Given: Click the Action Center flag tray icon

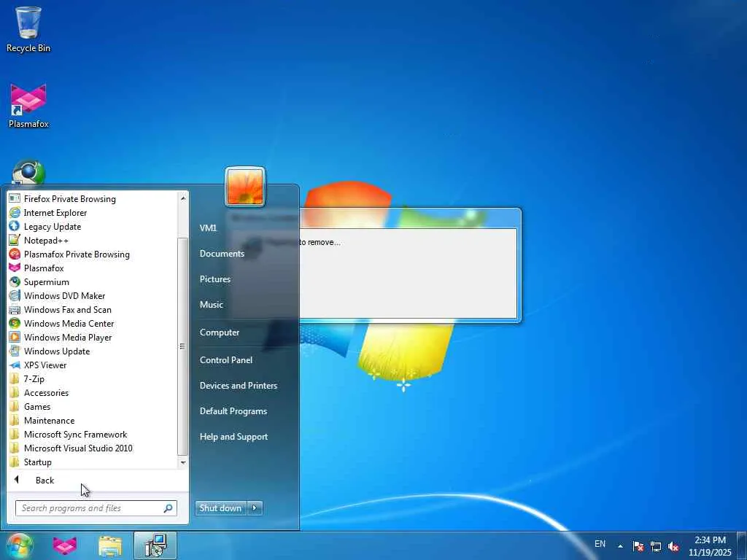Looking at the screenshot, I should pyautogui.click(x=638, y=546).
